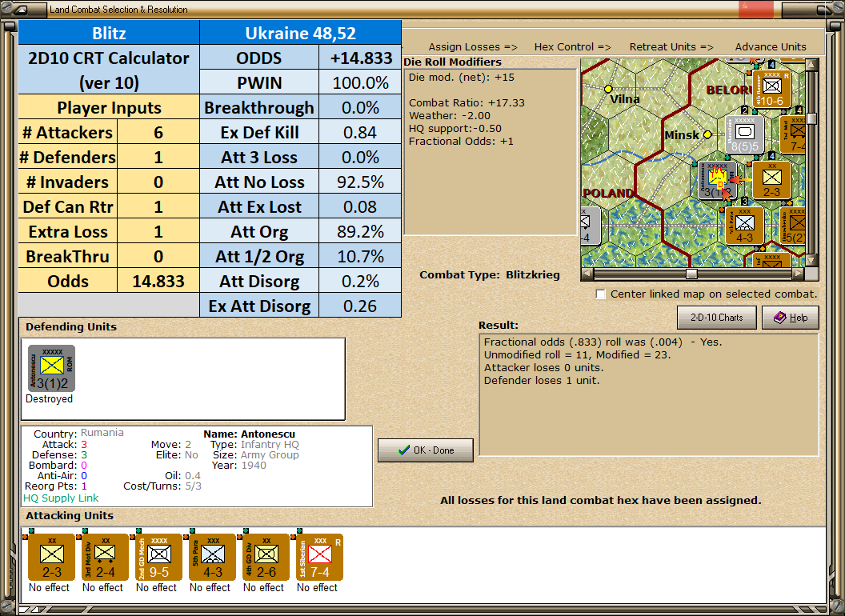This screenshot has height=616, width=845.
Task: Click the red button in title bar
Action: click(x=756, y=9)
